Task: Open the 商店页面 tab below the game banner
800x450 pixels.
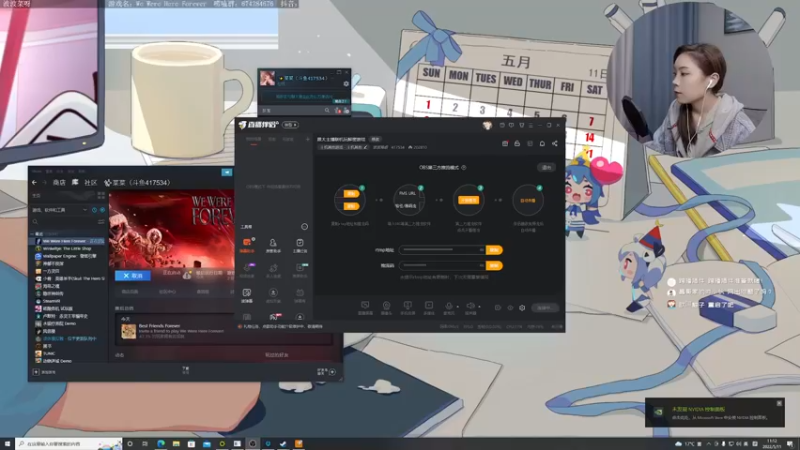Action: 130,292
